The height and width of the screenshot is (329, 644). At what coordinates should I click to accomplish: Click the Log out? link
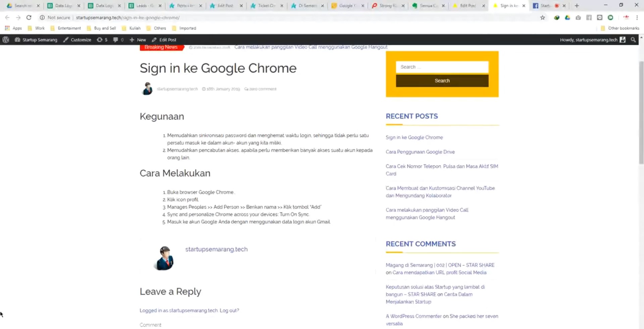[229, 311]
